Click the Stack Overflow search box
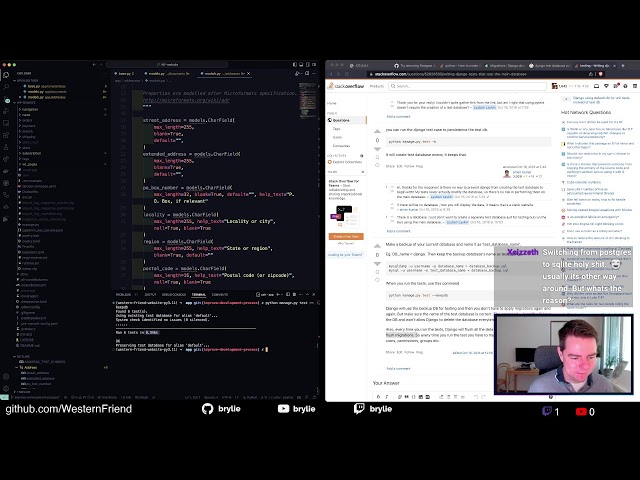Screen dimensions: 640x480 [467, 86]
